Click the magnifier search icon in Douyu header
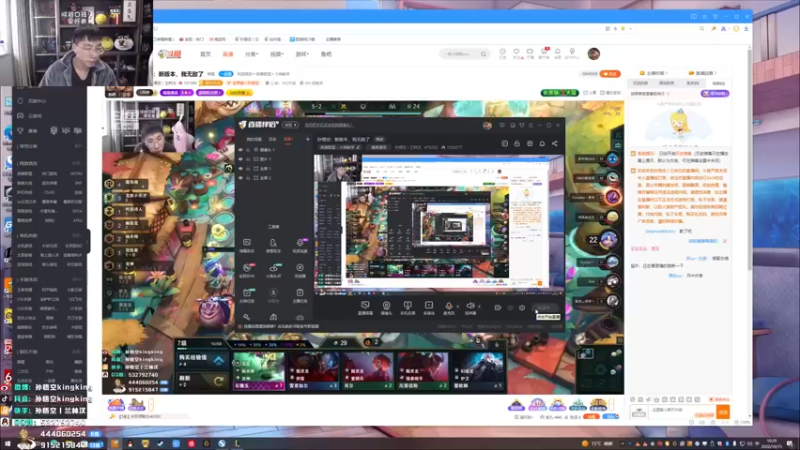 point(483,54)
